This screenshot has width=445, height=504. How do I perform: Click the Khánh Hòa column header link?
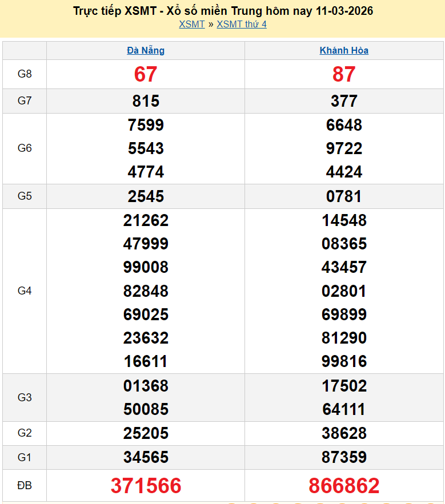[x=344, y=50]
